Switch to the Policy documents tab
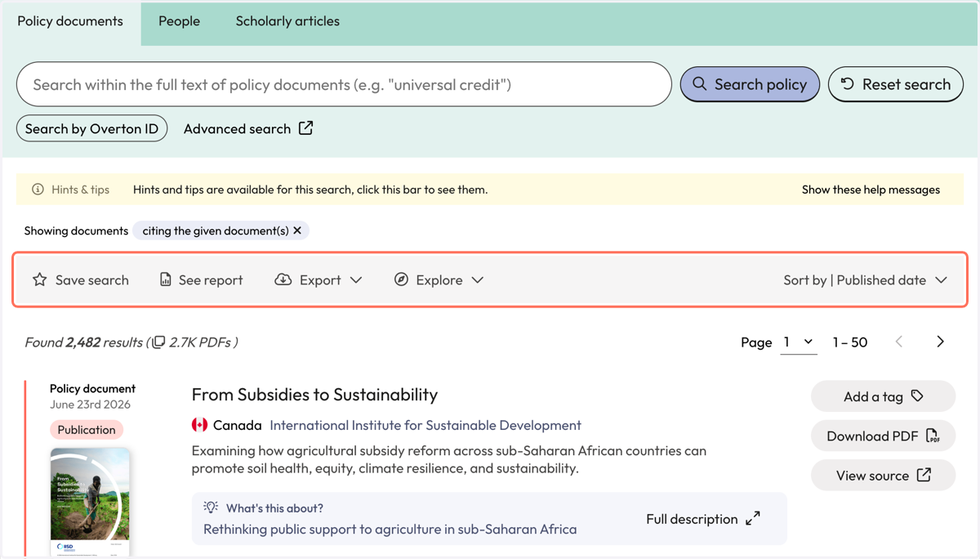The height and width of the screenshot is (559, 980). click(x=70, y=22)
